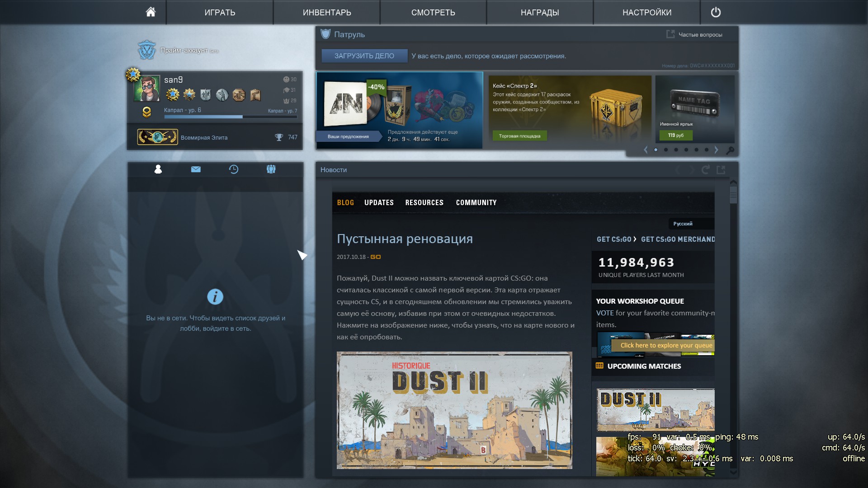868x488 pixels.
Task: Click the Капрал level progress bar
Action: [x=231, y=117]
